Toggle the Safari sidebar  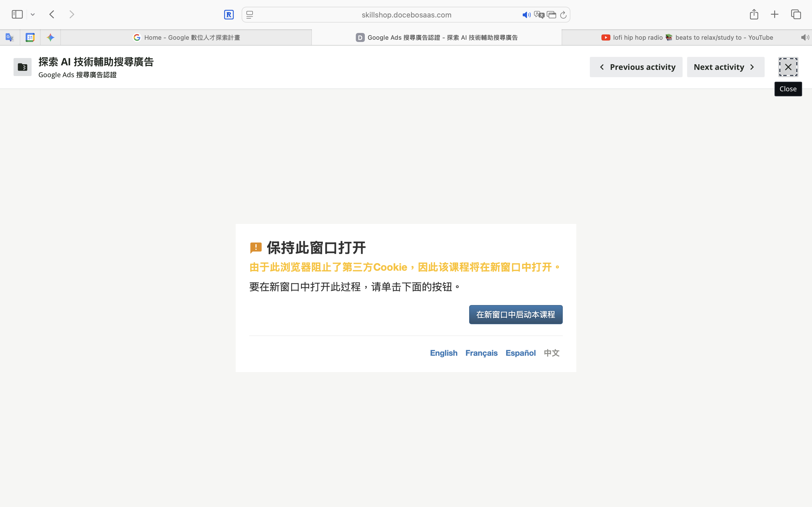coord(17,14)
